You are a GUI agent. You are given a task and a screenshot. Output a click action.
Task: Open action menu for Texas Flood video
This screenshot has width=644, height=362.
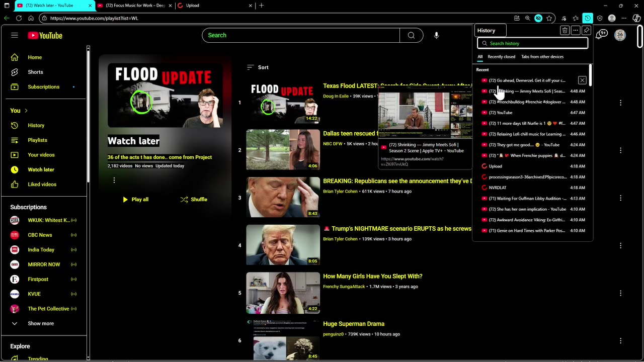point(620,103)
